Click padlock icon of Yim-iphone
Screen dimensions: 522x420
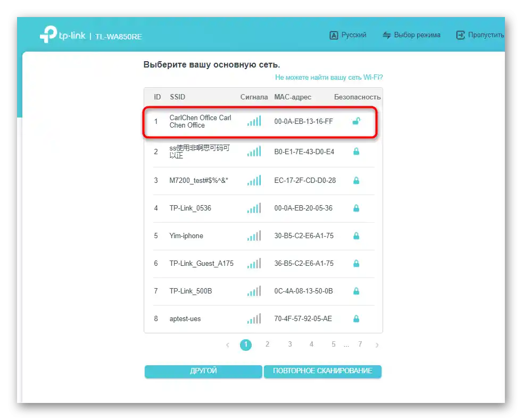point(356,236)
